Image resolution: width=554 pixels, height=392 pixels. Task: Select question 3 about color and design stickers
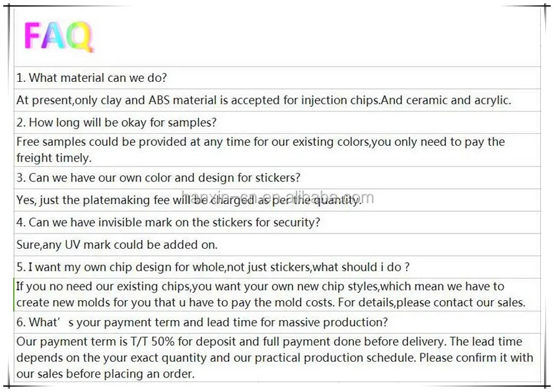158,178
